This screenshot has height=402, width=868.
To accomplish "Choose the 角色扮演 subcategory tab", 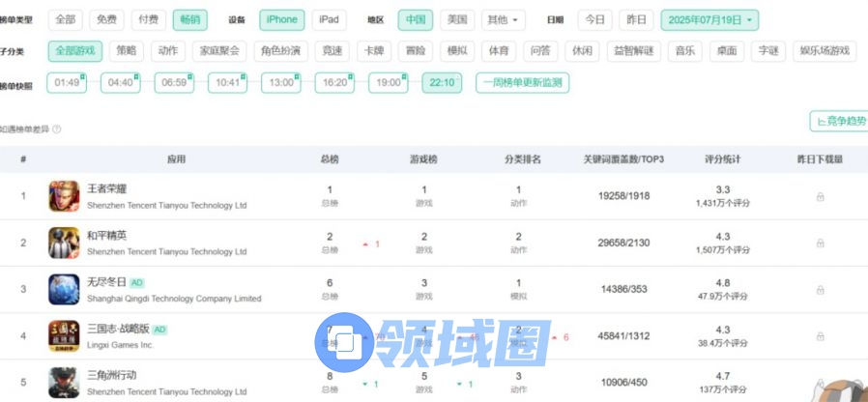I will 279,51.
